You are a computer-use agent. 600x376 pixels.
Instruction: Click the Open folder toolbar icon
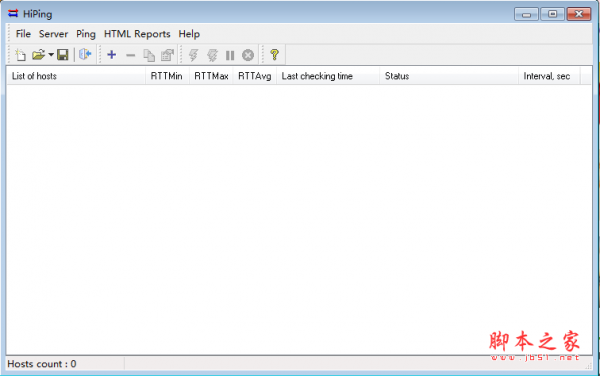point(38,55)
